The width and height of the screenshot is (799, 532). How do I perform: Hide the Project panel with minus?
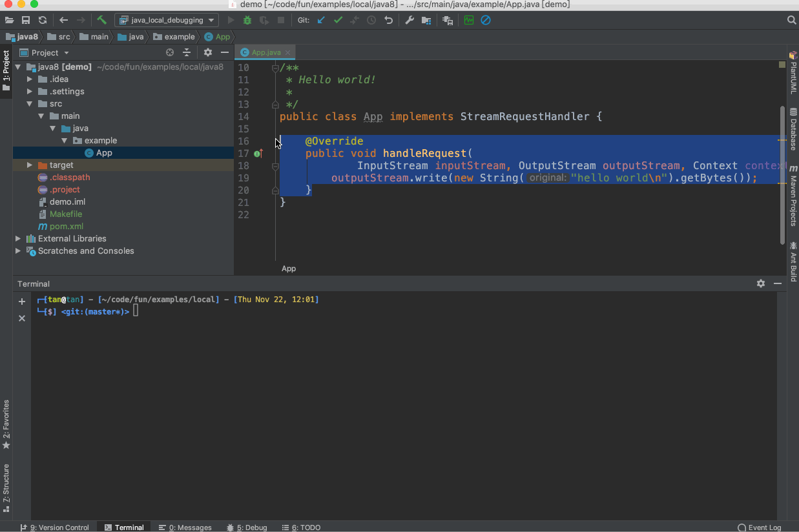point(225,53)
